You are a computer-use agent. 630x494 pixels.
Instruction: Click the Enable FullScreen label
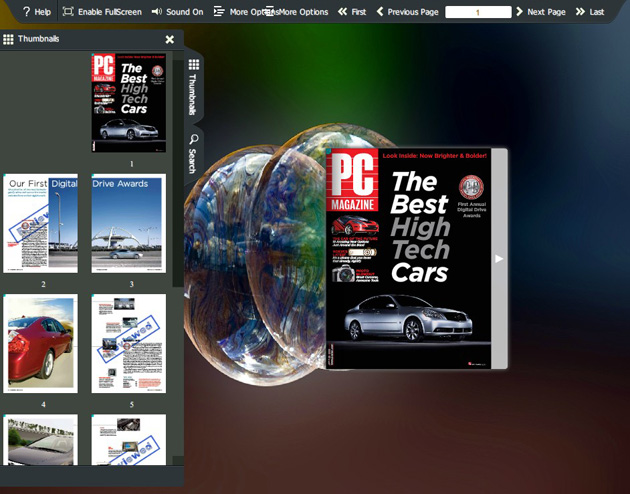point(110,12)
